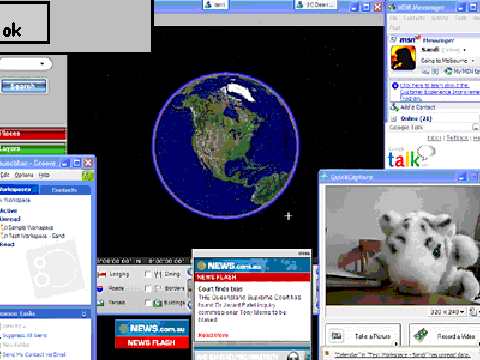Click the Add a Contact icon in Messenger

pyautogui.click(x=395, y=107)
